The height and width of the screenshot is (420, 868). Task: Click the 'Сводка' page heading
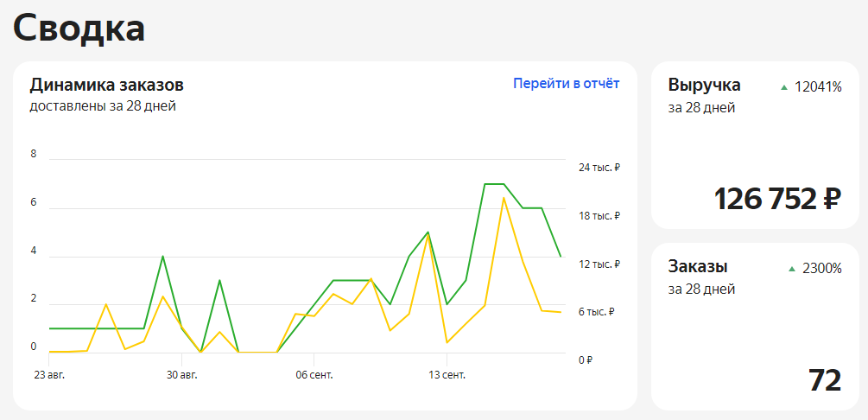click(x=79, y=28)
